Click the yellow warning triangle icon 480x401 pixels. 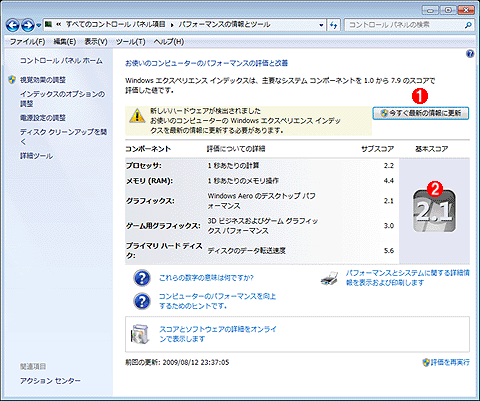click(137, 116)
